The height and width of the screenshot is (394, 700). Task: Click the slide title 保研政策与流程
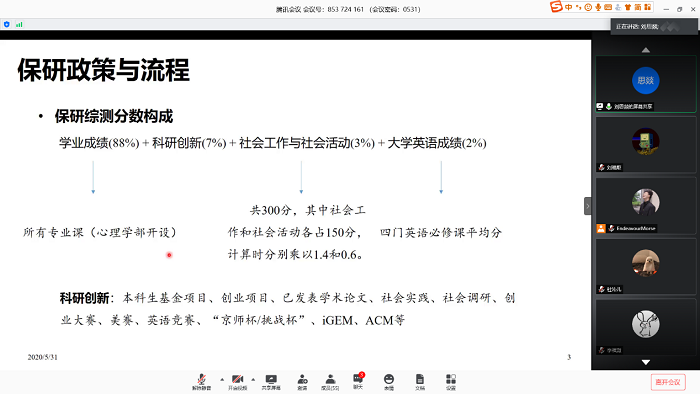point(104,70)
